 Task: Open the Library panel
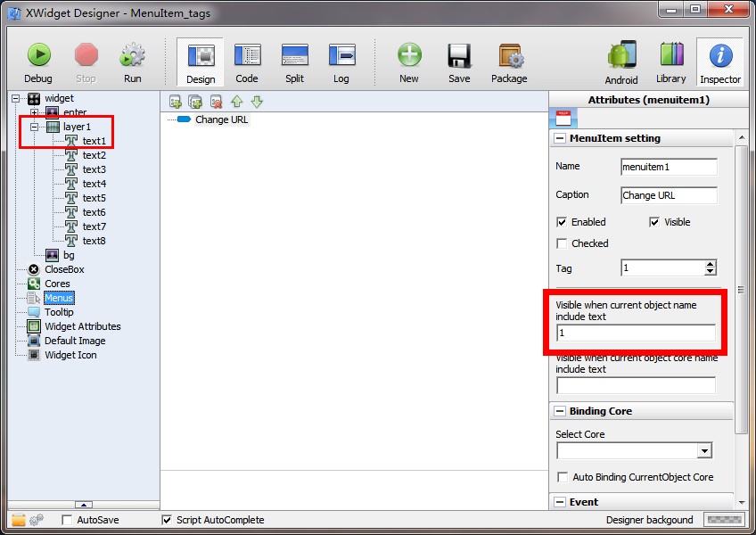click(x=671, y=62)
